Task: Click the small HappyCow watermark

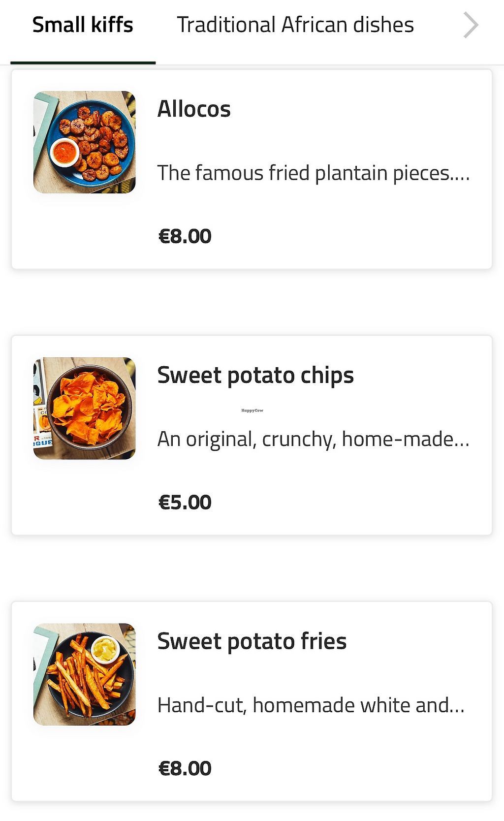Action: click(x=252, y=410)
